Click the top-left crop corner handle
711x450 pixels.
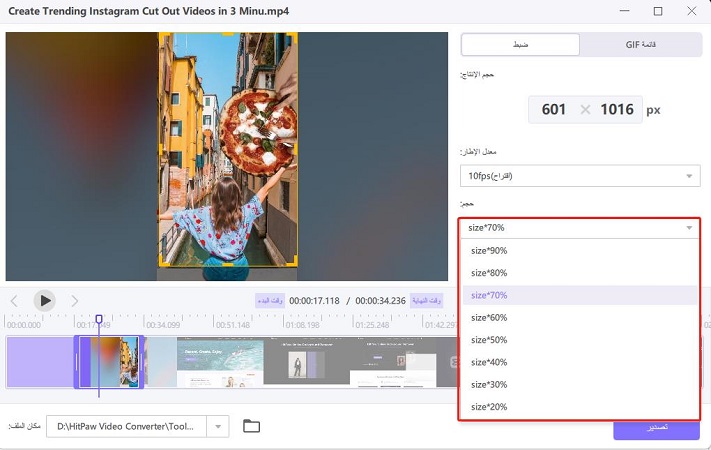(163, 37)
